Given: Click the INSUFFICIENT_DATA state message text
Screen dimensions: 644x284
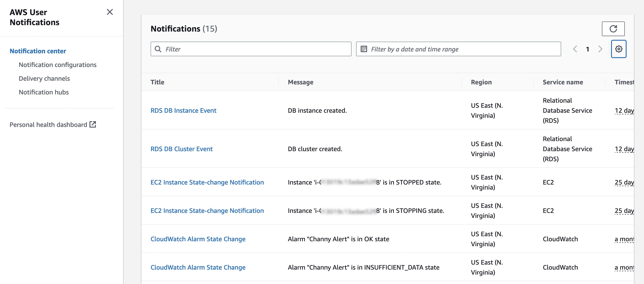Looking at the screenshot, I should point(363,267).
